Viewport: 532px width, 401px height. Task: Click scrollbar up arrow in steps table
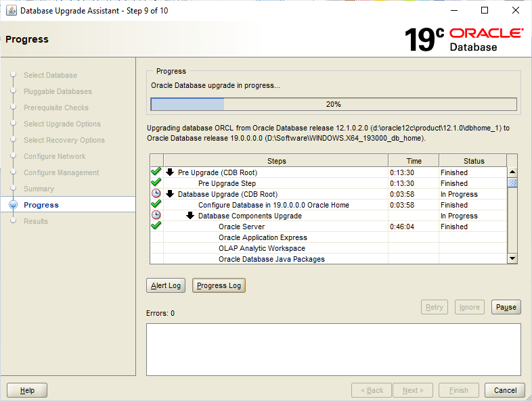pos(512,172)
